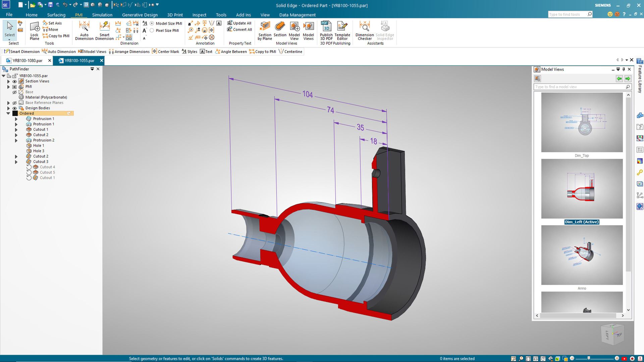
Task: Expand the Cutout 3 feature node
Action: [x=16, y=161]
